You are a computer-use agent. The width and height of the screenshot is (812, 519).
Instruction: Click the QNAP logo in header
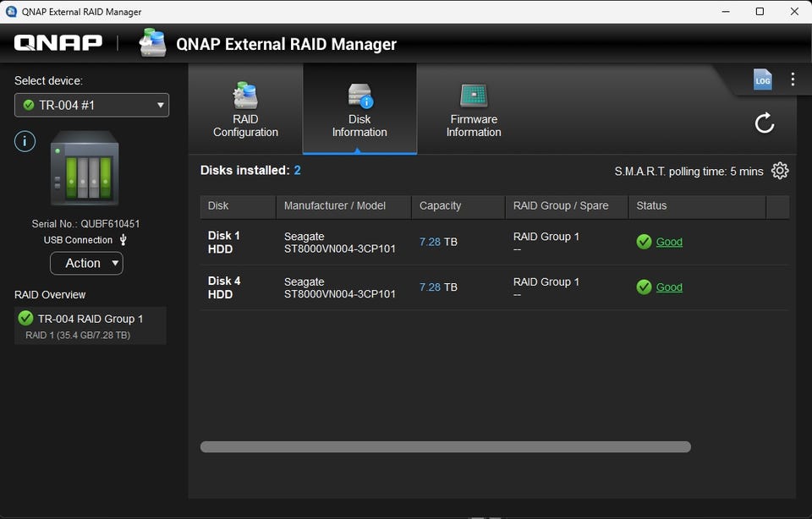(58, 43)
